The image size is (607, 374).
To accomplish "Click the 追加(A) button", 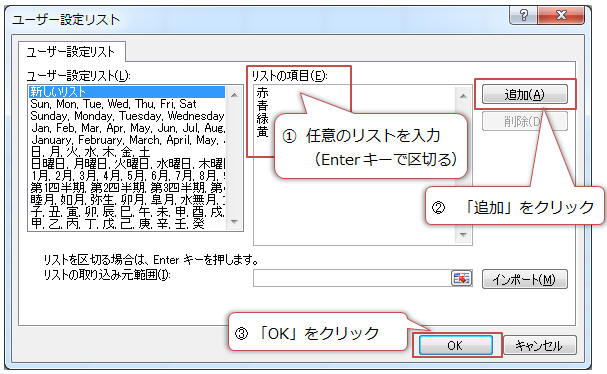I will coord(525,94).
